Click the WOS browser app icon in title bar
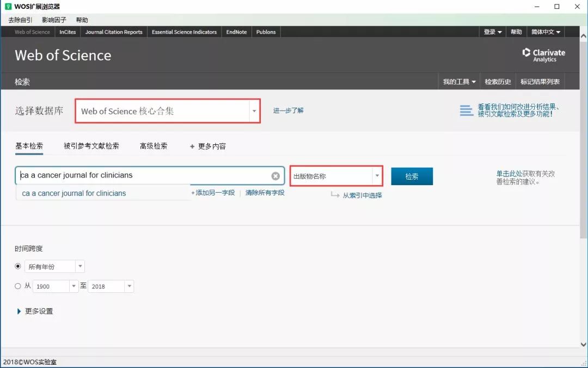Viewport: 588px width, 368px height. tap(8, 7)
